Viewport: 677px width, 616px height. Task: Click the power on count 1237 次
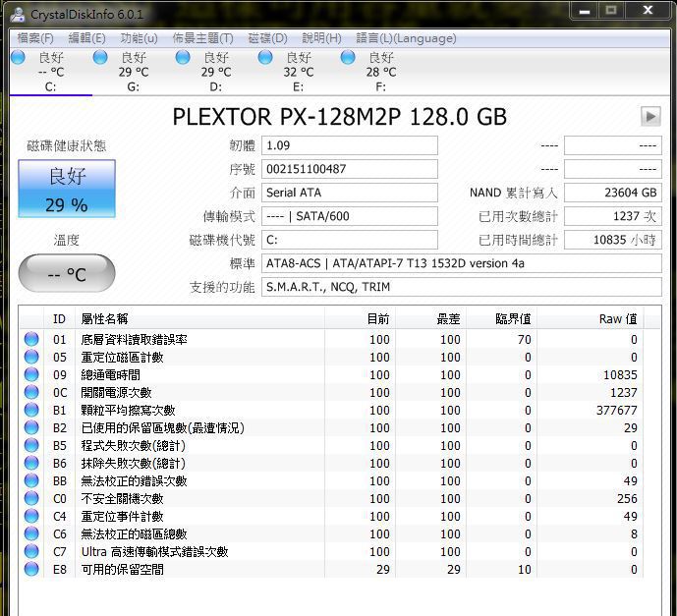[x=613, y=216]
